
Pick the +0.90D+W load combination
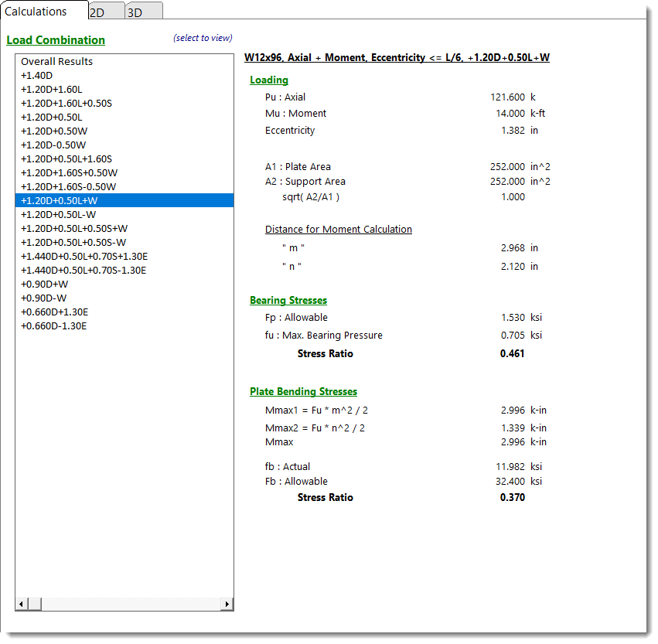(43, 285)
